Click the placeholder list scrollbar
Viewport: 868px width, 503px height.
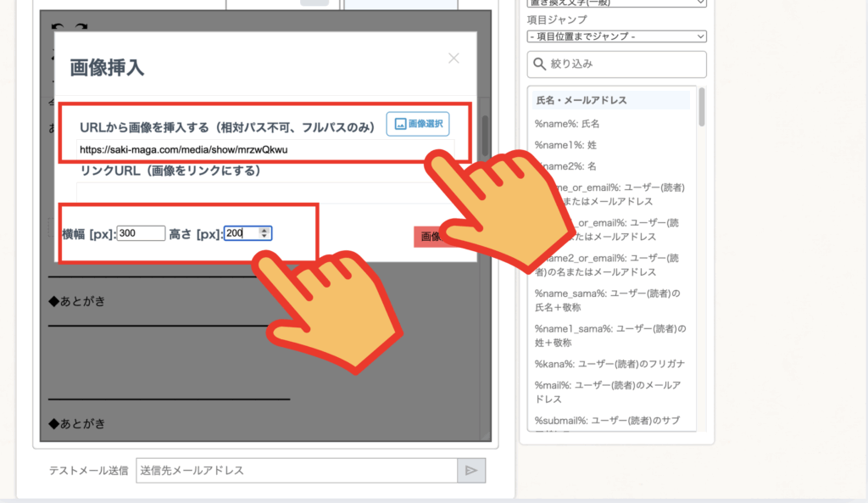click(x=702, y=106)
